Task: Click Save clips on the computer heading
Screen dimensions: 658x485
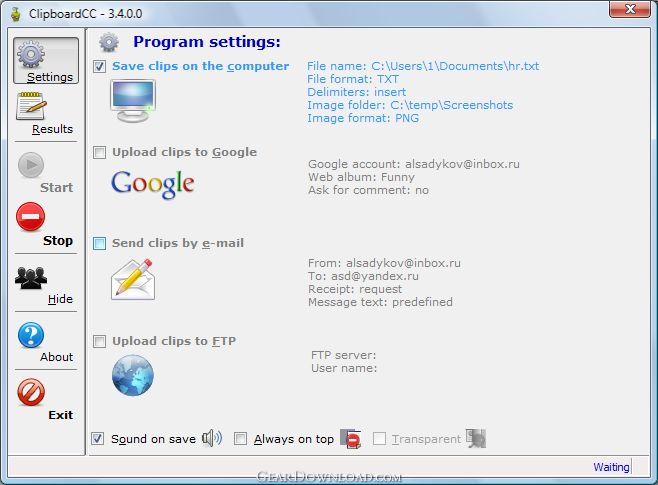Action: [201, 66]
